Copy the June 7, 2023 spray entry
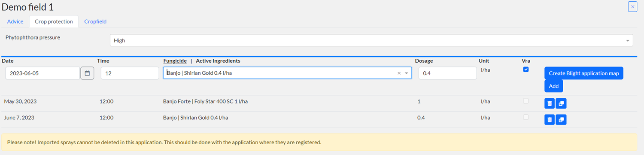Image resolution: width=644 pixels, height=155 pixels. click(x=561, y=120)
